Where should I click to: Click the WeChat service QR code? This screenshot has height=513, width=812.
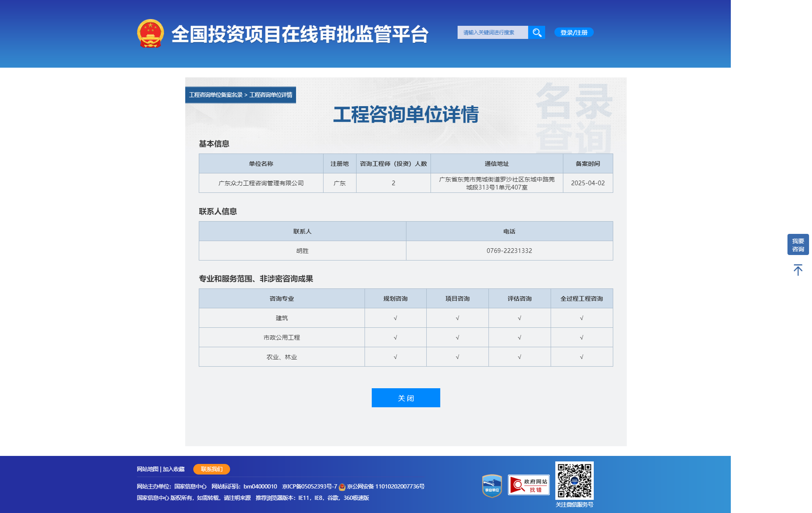575,481
